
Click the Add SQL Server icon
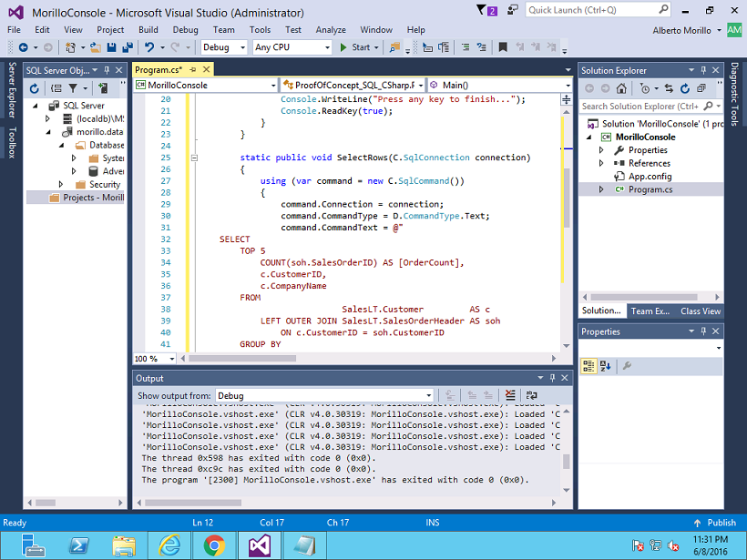[x=103, y=88]
